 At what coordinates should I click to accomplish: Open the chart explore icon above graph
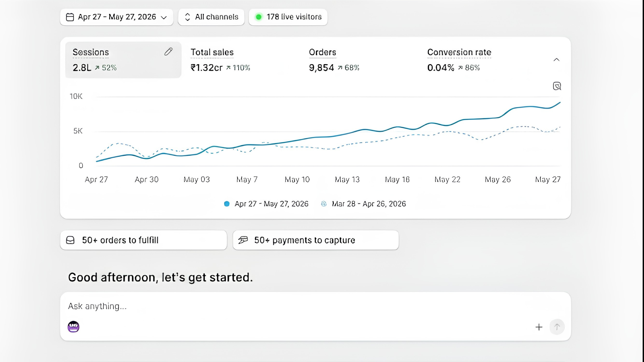[x=557, y=86]
